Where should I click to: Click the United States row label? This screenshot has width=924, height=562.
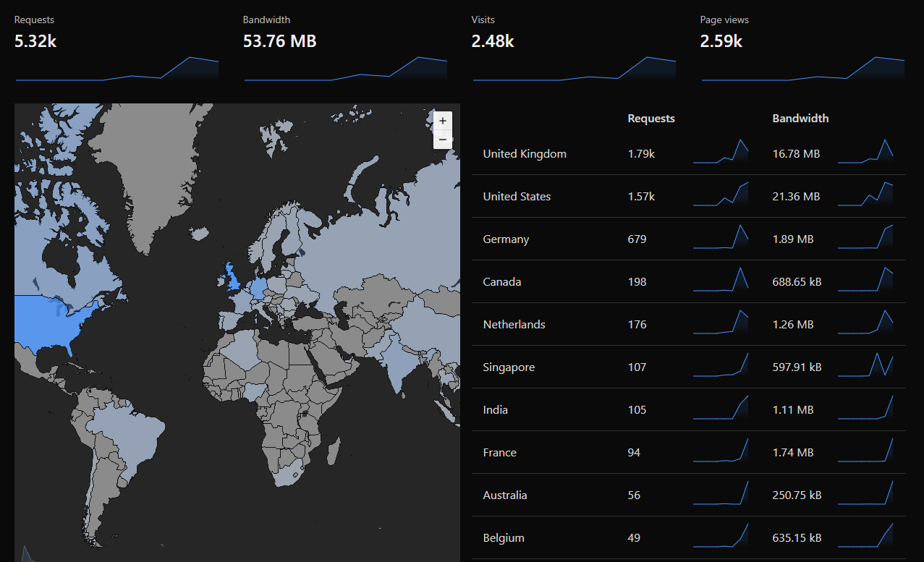pos(517,196)
